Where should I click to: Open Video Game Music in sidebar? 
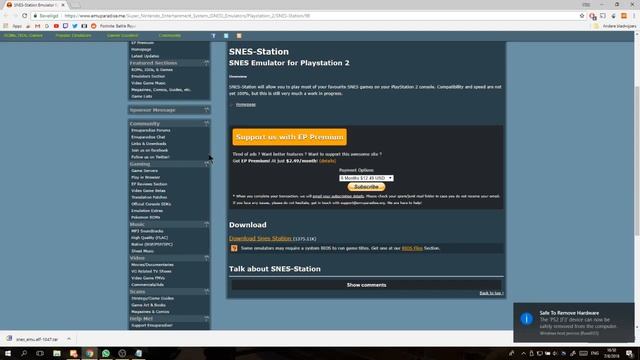(148, 83)
